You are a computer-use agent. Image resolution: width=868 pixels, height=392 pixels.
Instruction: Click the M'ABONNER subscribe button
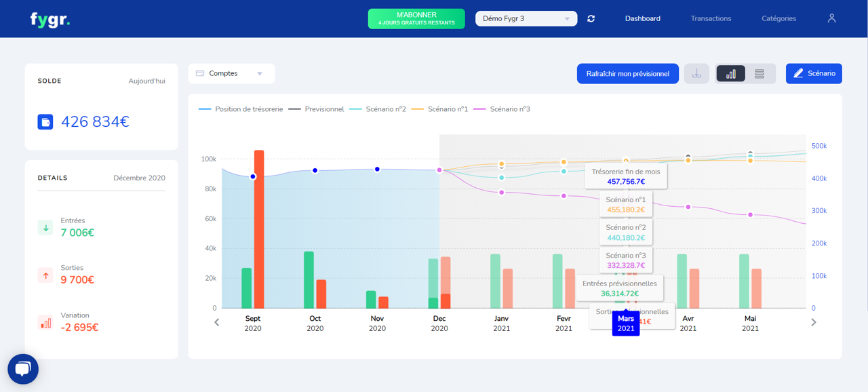[x=416, y=18]
